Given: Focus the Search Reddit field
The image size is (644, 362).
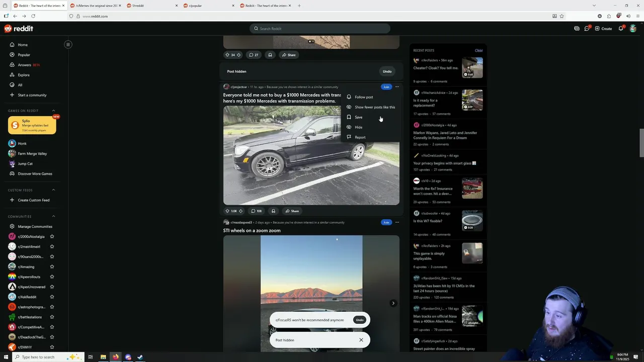Looking at the screenshot, I should click(x=320, y=29).
